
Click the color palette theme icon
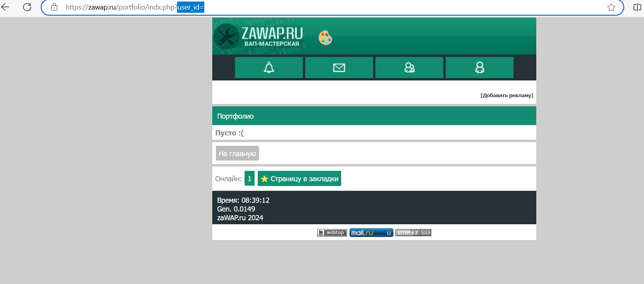tap(325, 38)
